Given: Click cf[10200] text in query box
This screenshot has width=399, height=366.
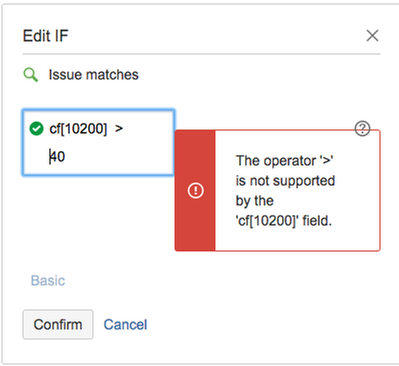Looking at the screenshot, I should 78,129.
